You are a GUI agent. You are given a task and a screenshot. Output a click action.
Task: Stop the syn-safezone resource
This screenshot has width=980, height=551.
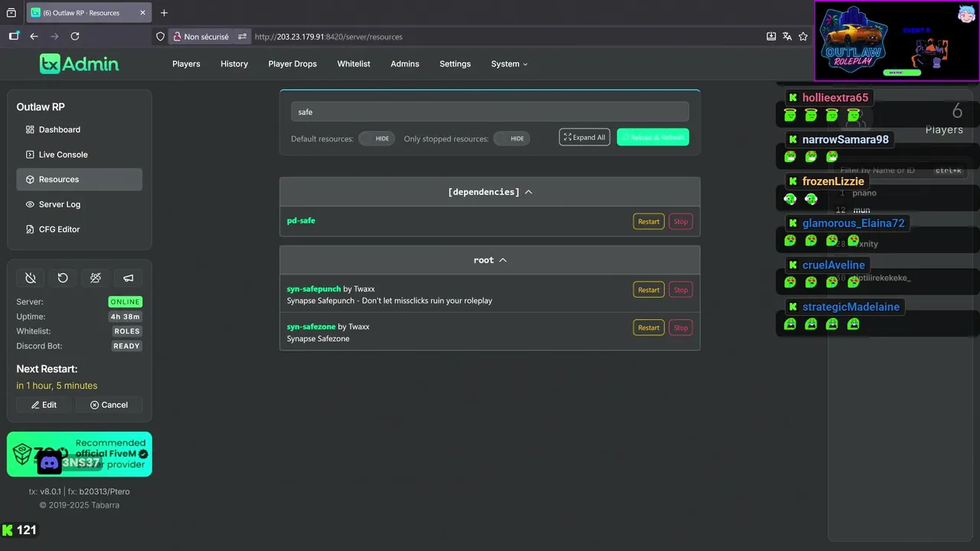click(x=681, y=328)
